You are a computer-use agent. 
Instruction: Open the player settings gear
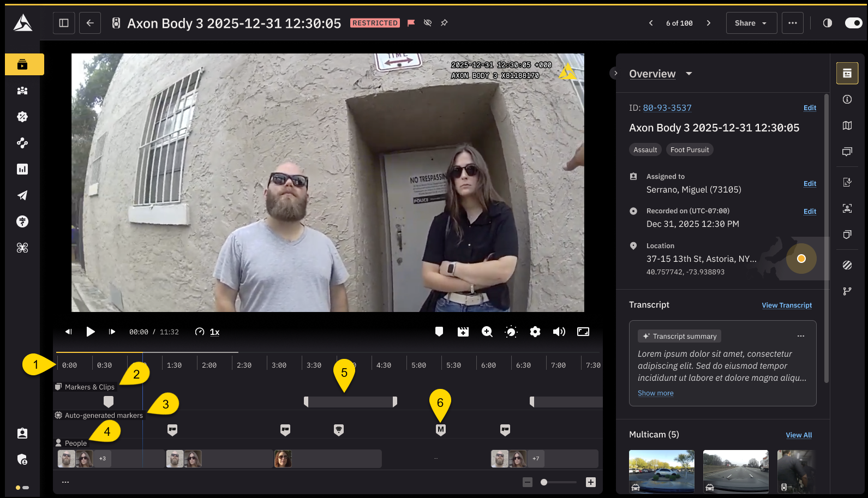[x=535, y=332]
